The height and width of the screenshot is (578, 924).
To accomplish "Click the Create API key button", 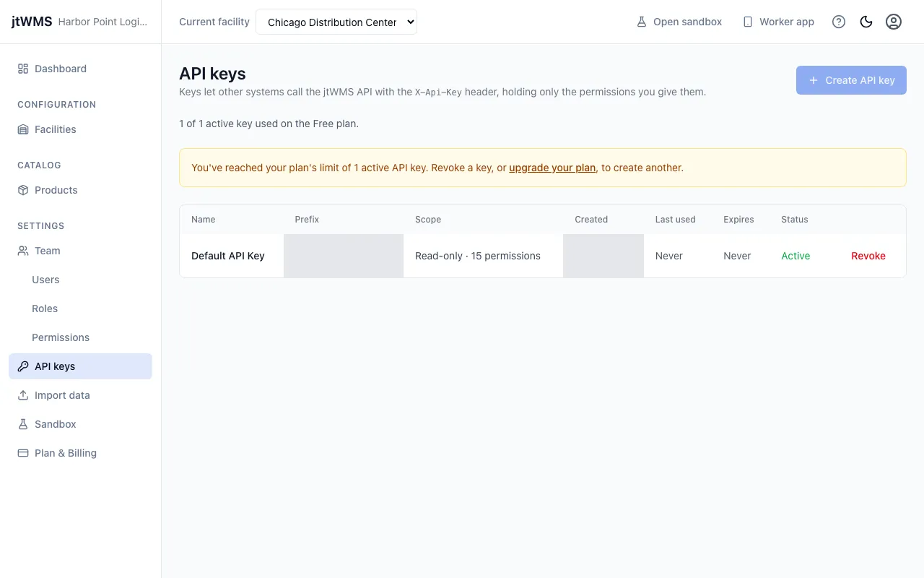I will click(x=851, y=80).
